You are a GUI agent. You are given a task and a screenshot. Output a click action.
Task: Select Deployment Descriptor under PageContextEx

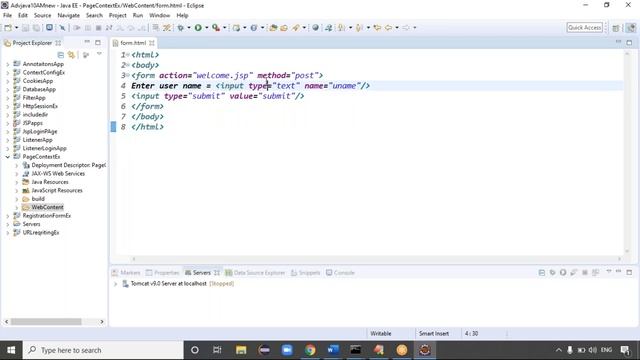pos(68,165)
